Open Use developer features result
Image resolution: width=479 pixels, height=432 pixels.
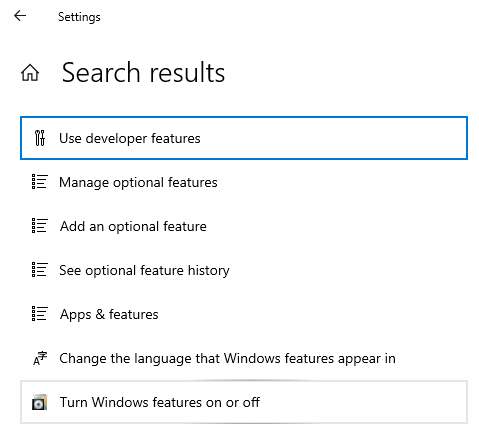coord(130,138)
